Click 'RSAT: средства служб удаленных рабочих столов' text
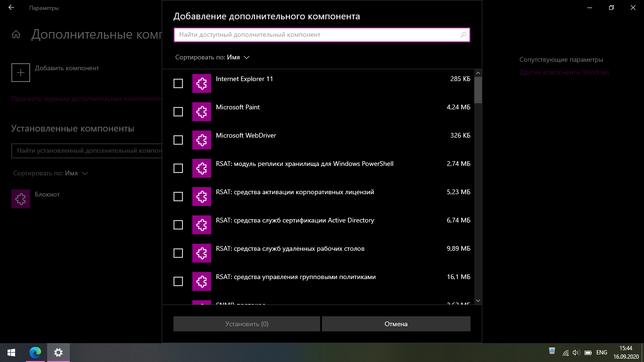 point(290,248)
